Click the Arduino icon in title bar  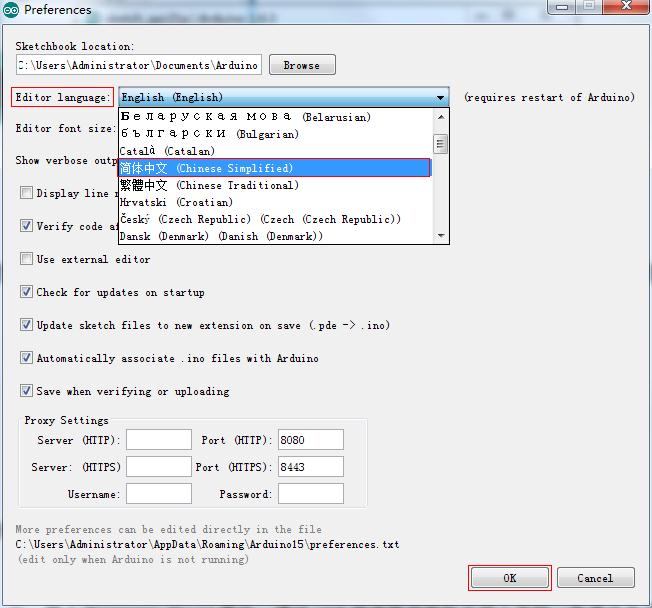click(x=11, y=10)
